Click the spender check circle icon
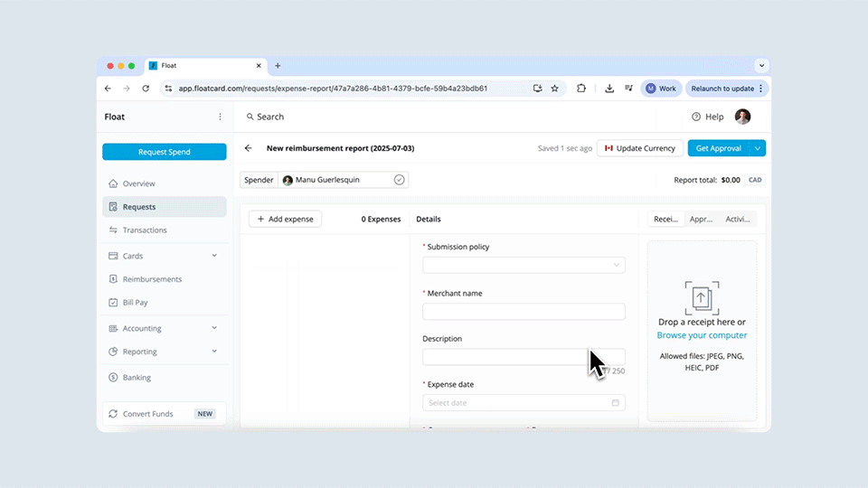The height and width of the screenshot is (488, 868). click(x=399, y=180)
